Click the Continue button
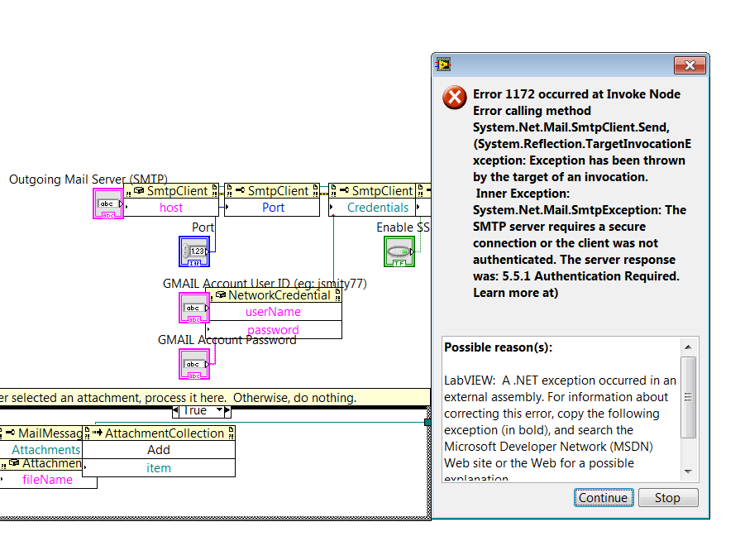This screenshot has height=560, width=745. (x=603, y=497)
